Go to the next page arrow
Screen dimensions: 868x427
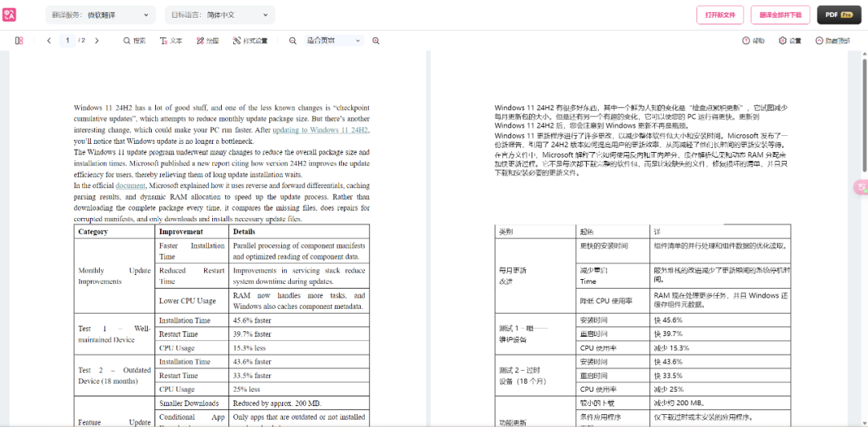click(97, 40)
